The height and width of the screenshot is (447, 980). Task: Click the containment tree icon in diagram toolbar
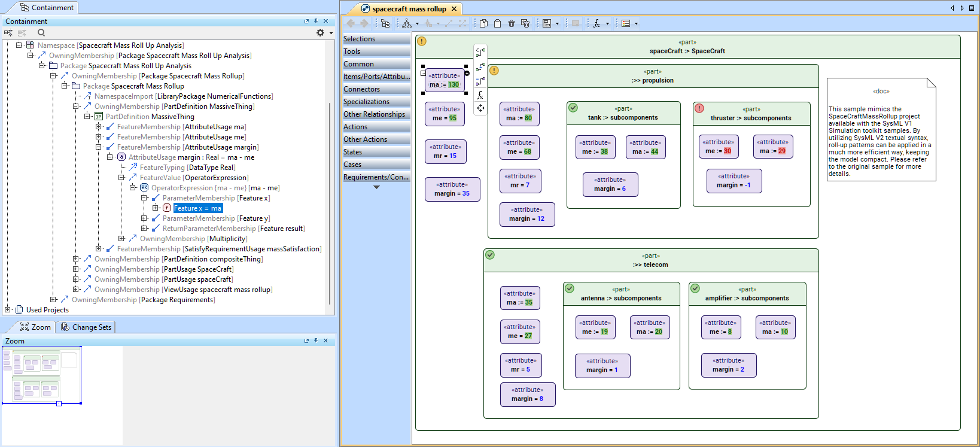pyautogui.click(x=385, y=23)
